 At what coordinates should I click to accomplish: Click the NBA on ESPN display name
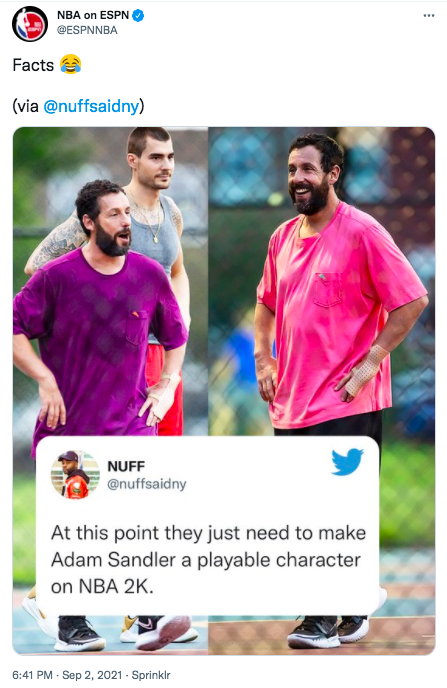point(93,15)
